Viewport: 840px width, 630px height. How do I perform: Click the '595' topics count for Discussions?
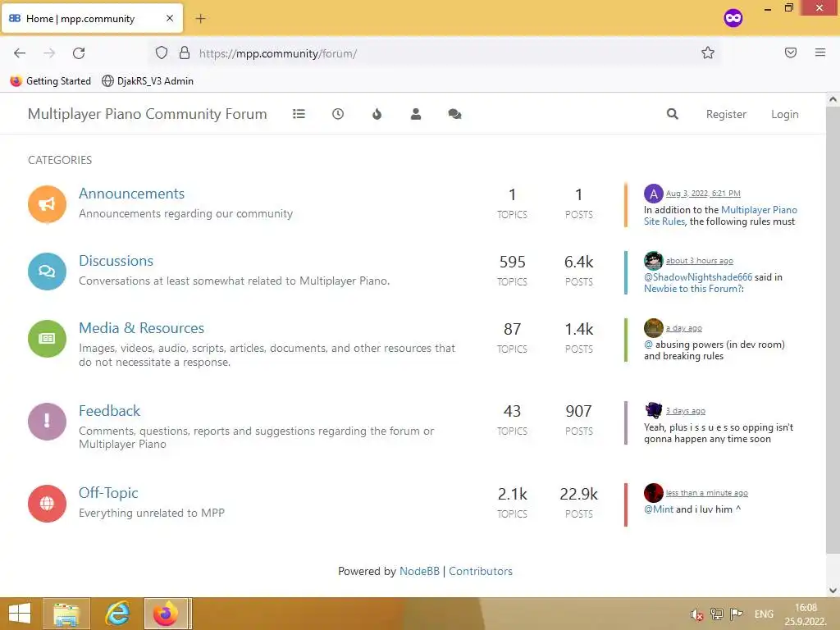click(x=512, y=262)
